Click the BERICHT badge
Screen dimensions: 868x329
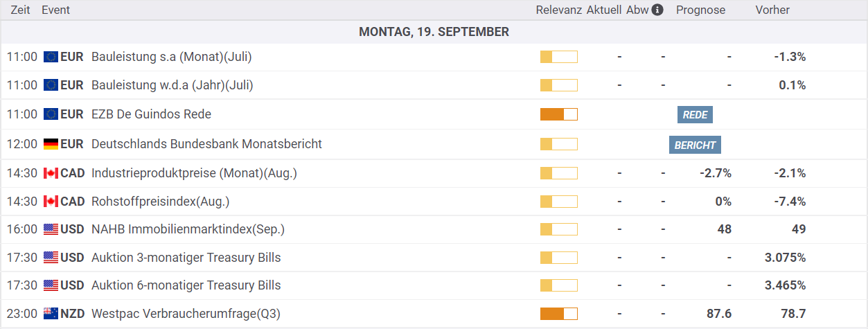tap(695, 145)
